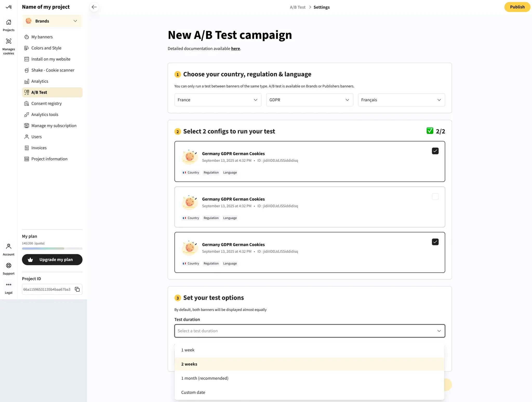The image size is (532, 402).
Task: Click the first config cookie thumbnail
Action: pos(189,157)
